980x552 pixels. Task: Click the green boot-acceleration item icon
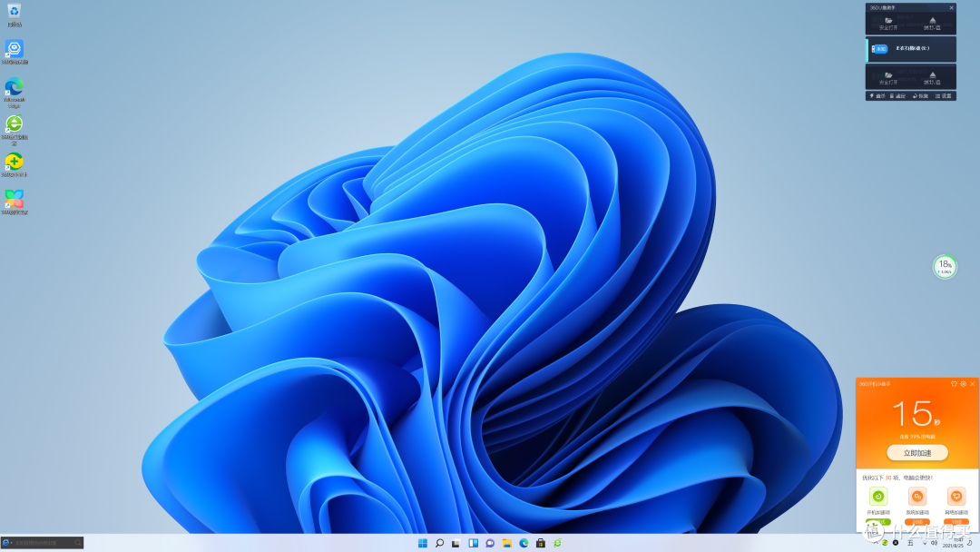coord(878,497)
